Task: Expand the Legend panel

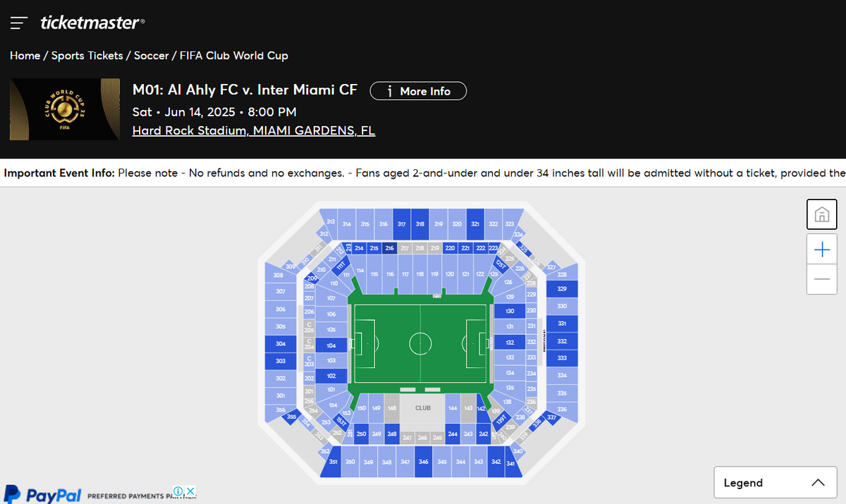Action: point(775,483)
